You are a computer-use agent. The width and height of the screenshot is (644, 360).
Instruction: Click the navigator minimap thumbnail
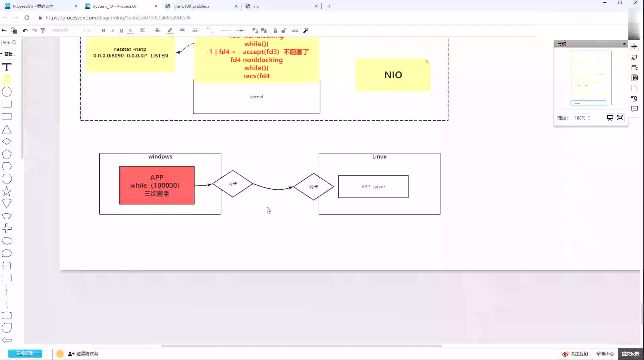point(591,78)
